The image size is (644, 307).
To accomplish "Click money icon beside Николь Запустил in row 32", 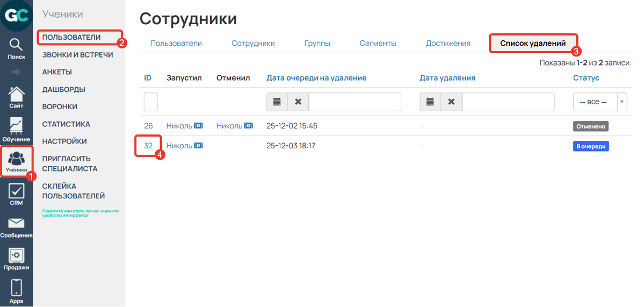I will pos(198,146).
